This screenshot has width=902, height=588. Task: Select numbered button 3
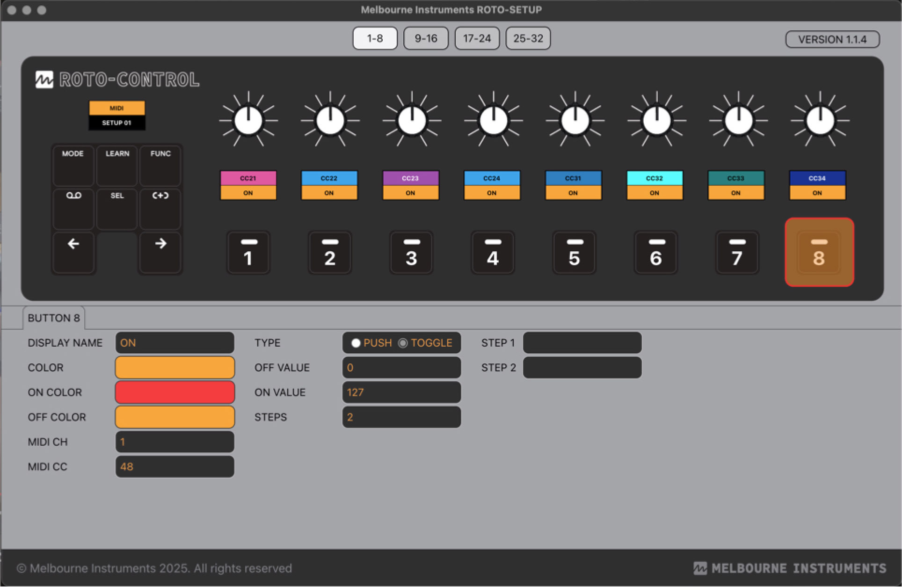coord(411,253)
